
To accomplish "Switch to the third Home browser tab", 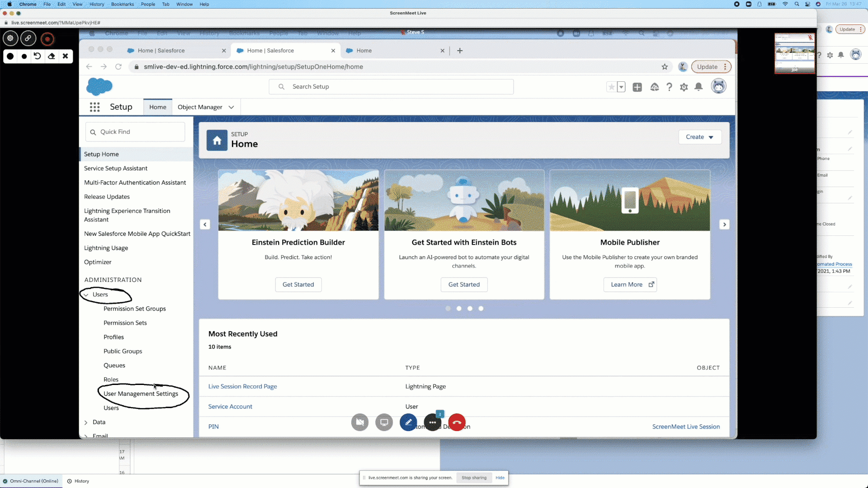I will coord(395,51).
